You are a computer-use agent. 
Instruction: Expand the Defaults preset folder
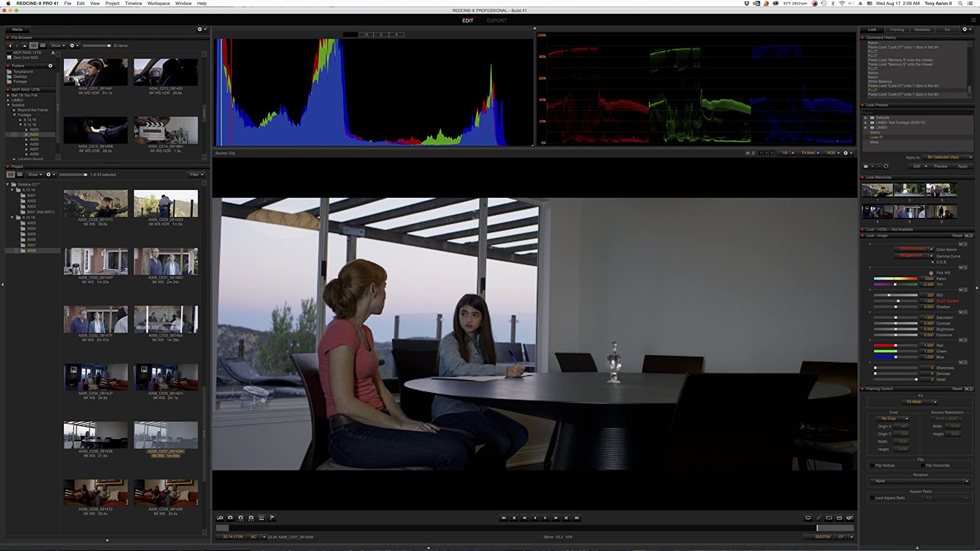click(865, 117)
